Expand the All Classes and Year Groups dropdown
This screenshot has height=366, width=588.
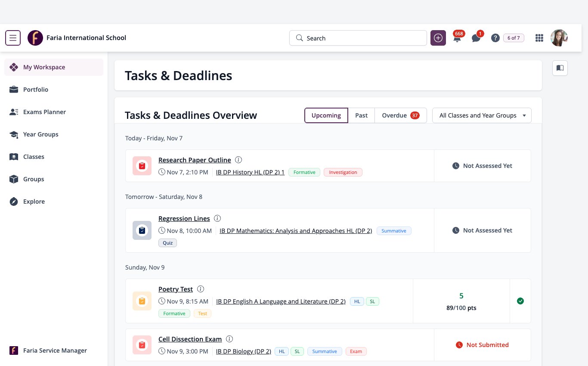482,115
